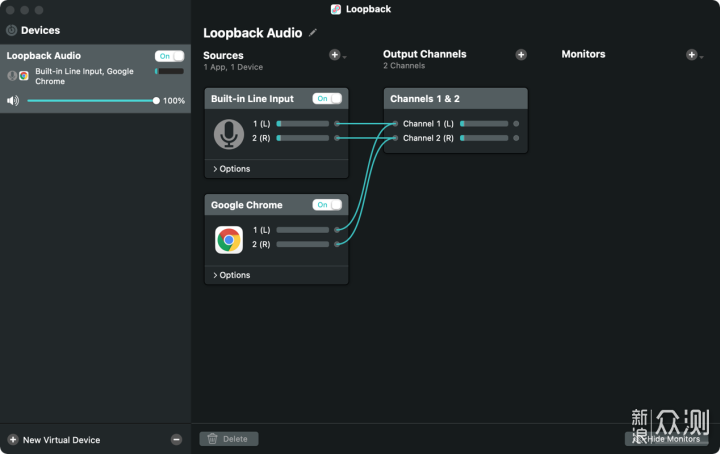Image resolution: width=720 pixels, height=454 pixels.
Task: Click the microphone icon in Built-in Line Input
Action: [229, 134]
